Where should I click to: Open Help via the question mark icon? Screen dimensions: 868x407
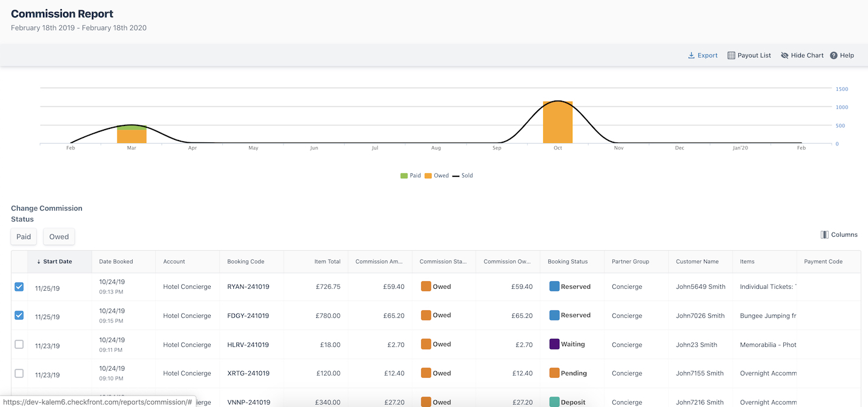(x=833, y=55)
